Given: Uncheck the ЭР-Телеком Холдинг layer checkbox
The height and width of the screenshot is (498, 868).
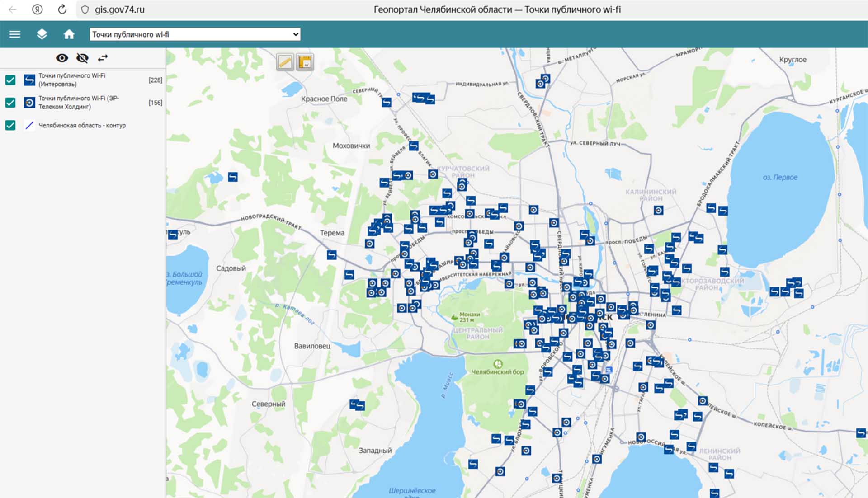Looking at the screenshot, I should coord(10,103).
